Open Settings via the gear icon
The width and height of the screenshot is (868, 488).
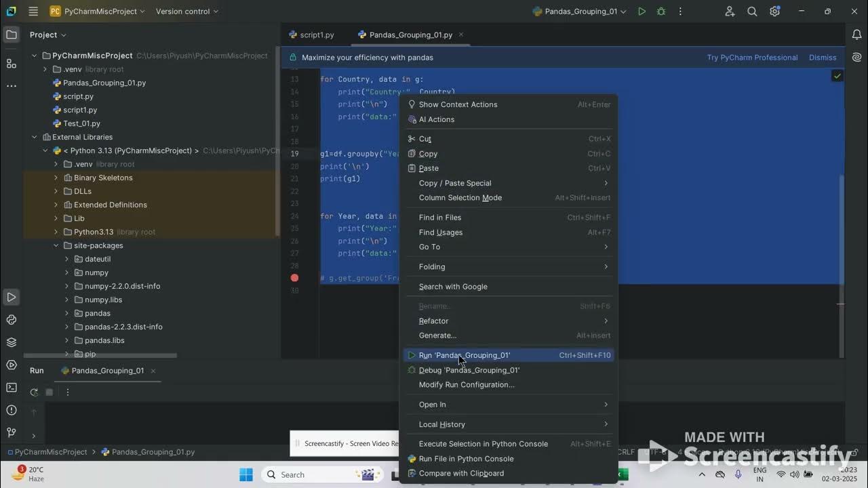tap(774, 11)
